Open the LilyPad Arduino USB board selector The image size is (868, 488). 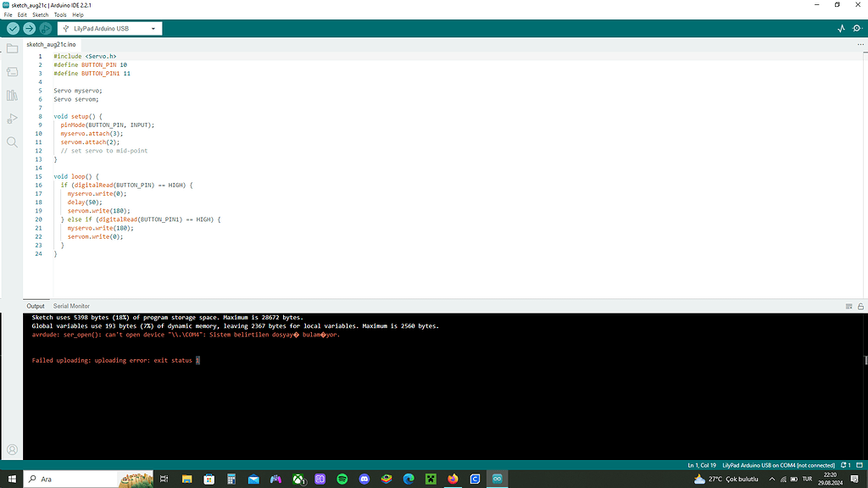[x=110, y=28]
